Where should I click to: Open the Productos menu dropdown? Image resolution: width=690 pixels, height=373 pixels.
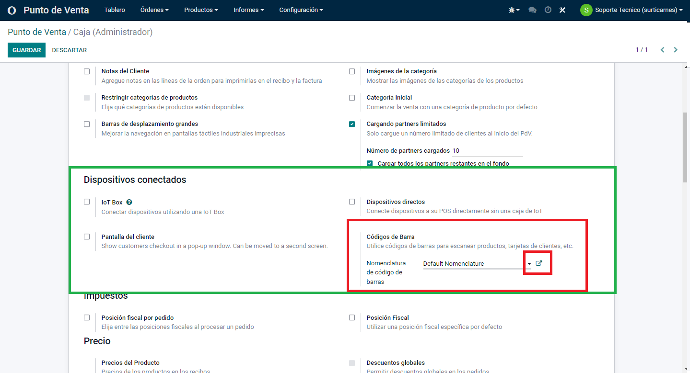(x=201, y=10)
